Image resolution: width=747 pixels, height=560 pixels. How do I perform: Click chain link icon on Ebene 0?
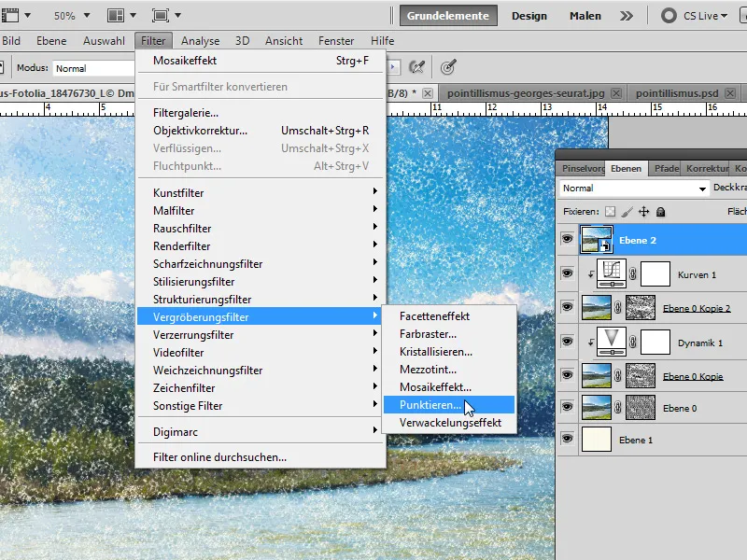(618, 407)
